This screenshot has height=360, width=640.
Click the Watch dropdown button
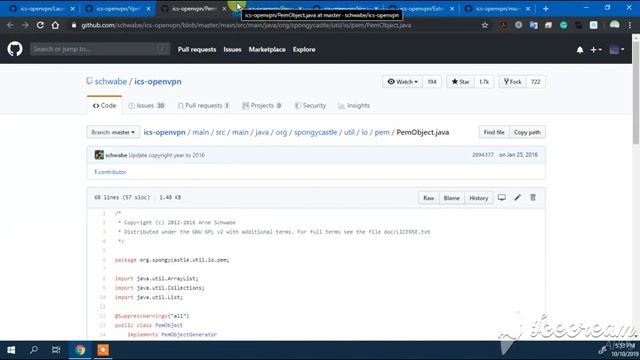tap(402, 82)
